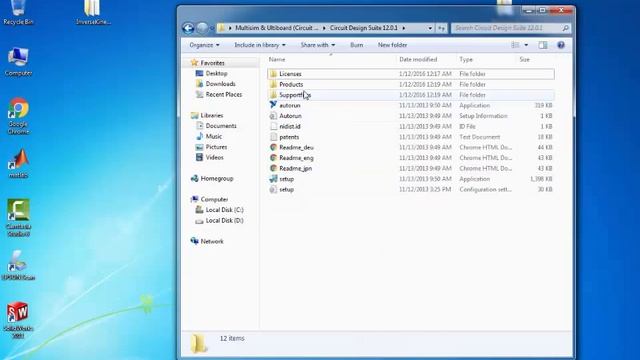This screenshot has width=640, height=360.
Task: Select the Readme_jpn file name
Action: pyautogui.click(x=296, y=168)
